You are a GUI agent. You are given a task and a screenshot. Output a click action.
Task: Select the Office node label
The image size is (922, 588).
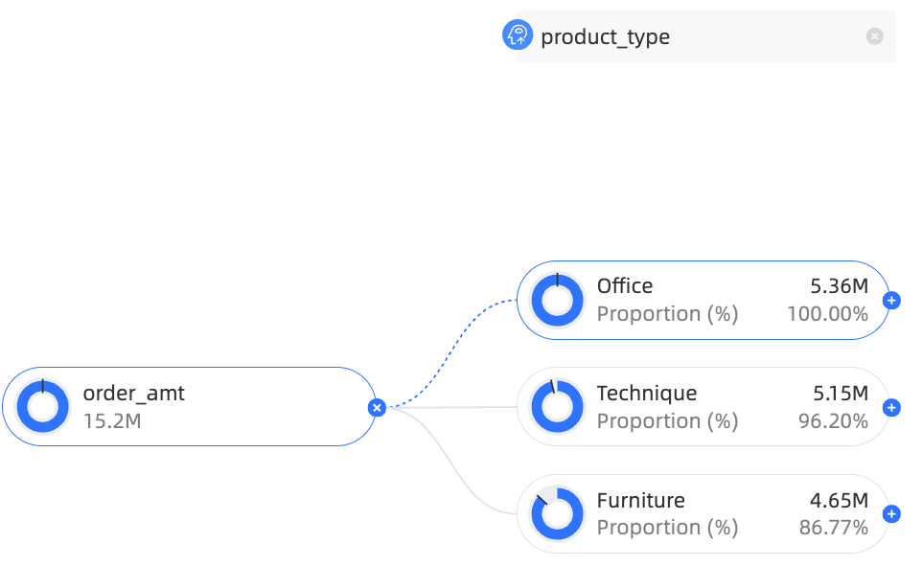coord(625,286)
